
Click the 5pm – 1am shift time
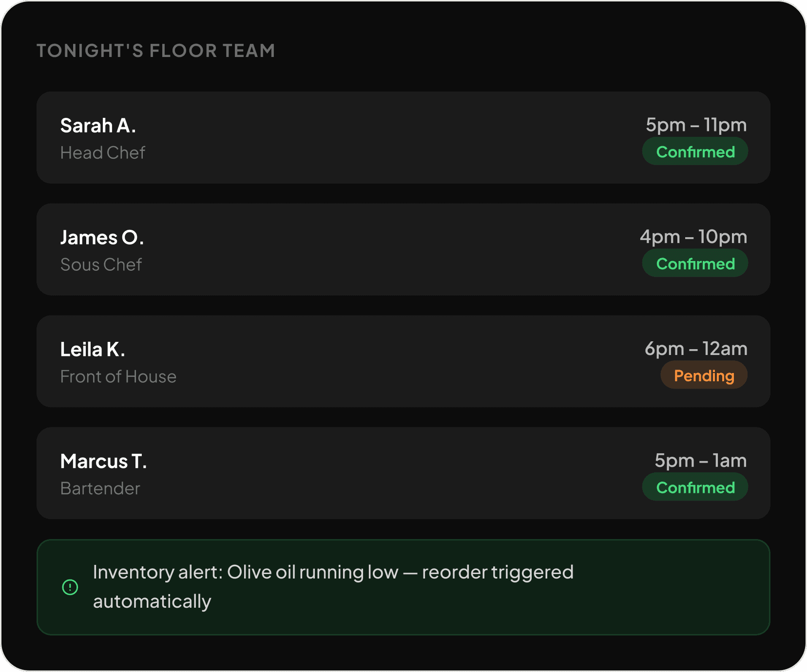coord(700,461)
